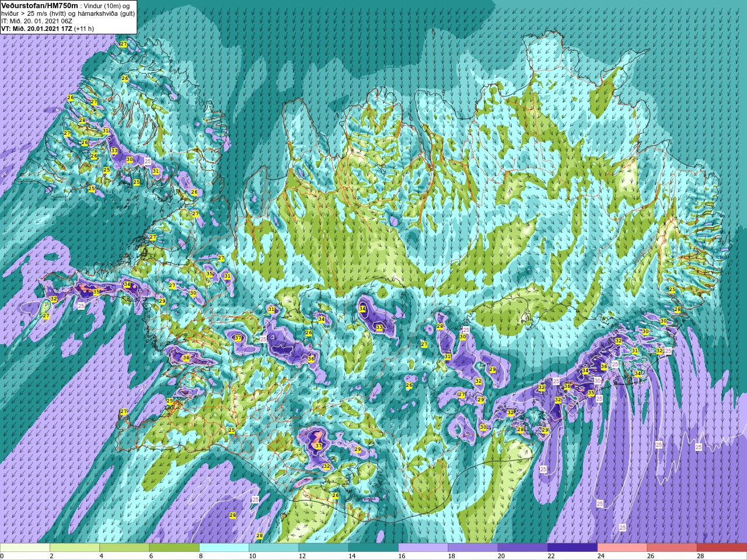Screen dimensions: 747x560
Task: Click the 8–10 light cyan legend swatch
Action: [x=224, y=548]
